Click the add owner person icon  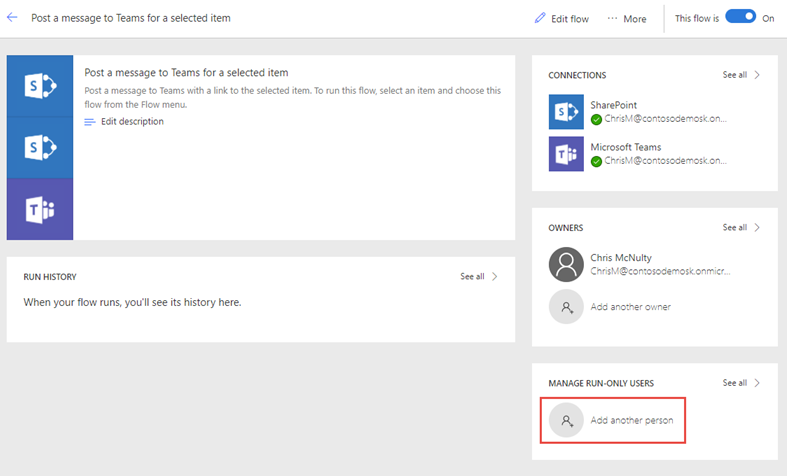pyautogui.click(x=566, y=307)
